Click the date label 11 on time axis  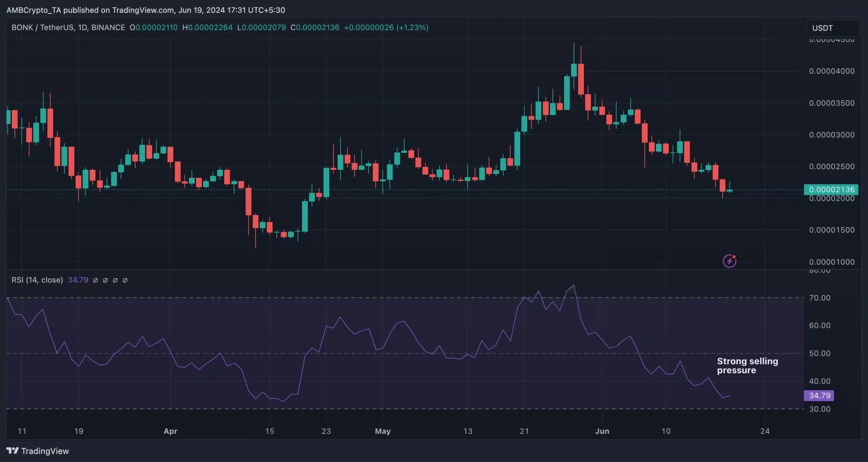pos(22,431)
